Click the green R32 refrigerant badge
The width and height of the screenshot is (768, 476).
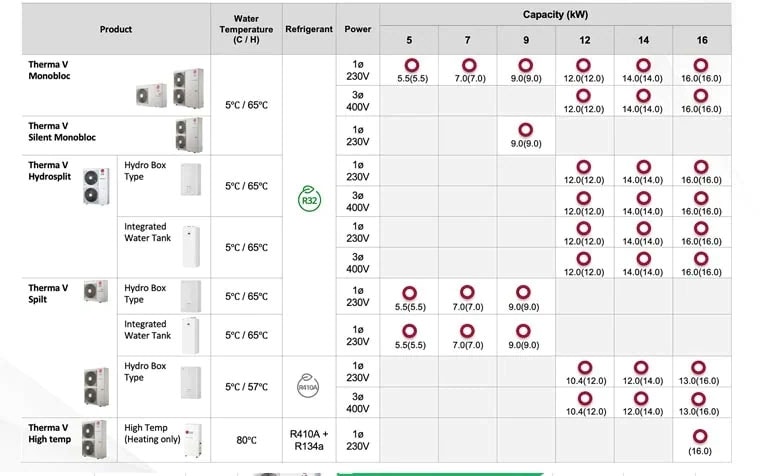point(309,198)
